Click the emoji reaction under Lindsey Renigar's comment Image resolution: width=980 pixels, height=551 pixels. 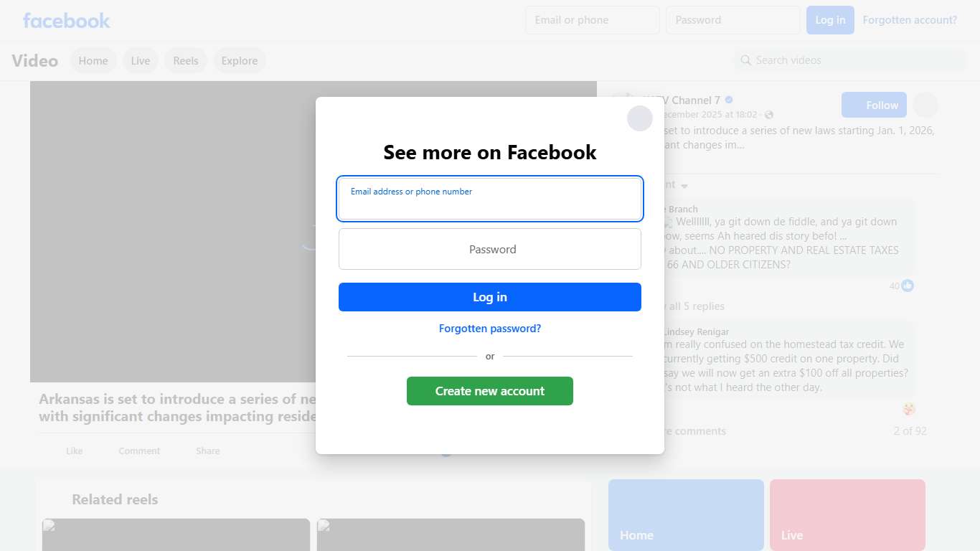point(908,409)
